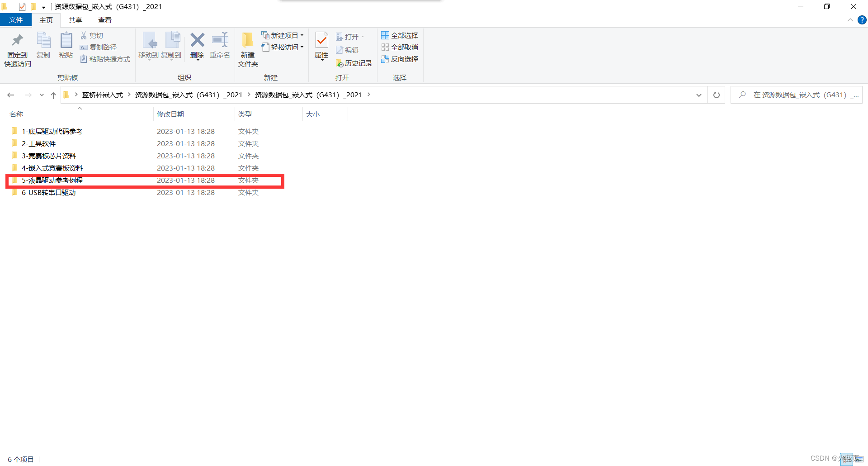Image resolution: width=868 pixels, height=466 pixels.
Task: Click Open (打开) ribbon button
Action: [349, 37]
